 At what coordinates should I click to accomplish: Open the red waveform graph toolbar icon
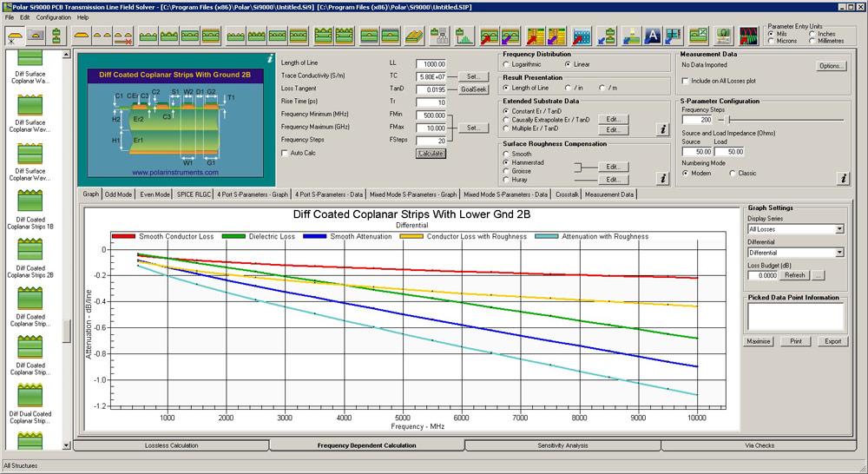[748, 36]
